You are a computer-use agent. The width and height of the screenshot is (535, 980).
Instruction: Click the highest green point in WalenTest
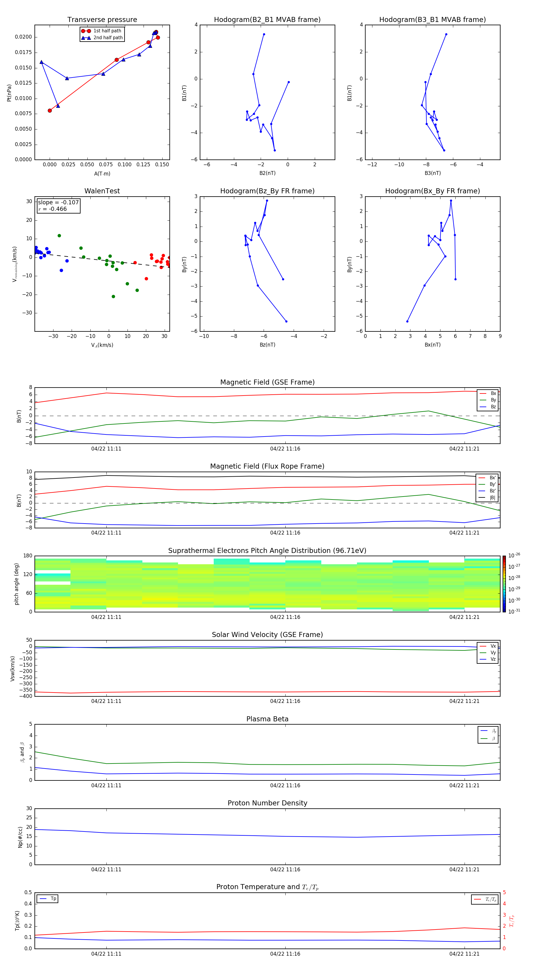click(x=59, y=236)
